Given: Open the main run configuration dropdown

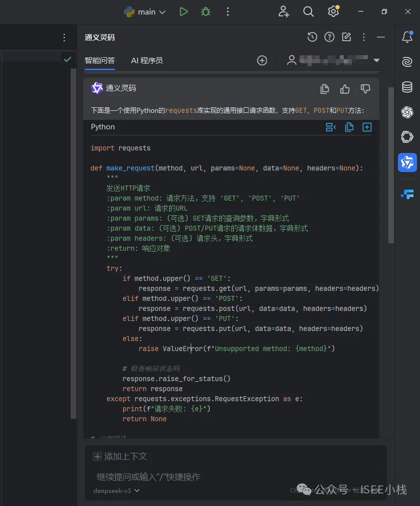Looking at the screenshot, I should (145, 12).
